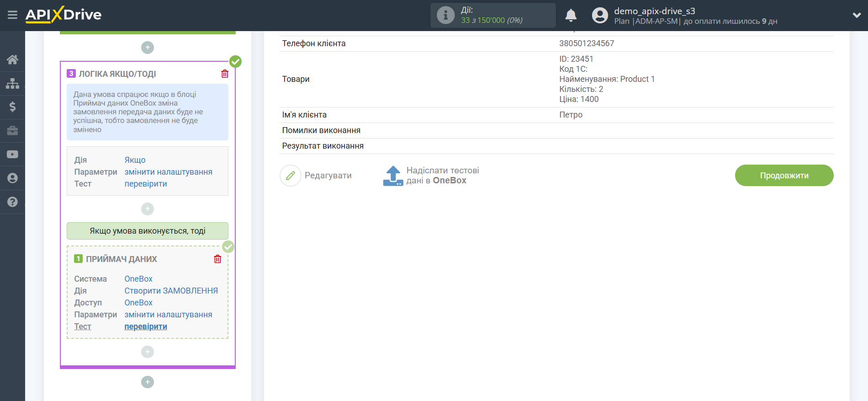The image size is (868, 401).
Task: Delete the ПРИЙМАЧ ДАНИХ block
Action: (x=217, y=259)
